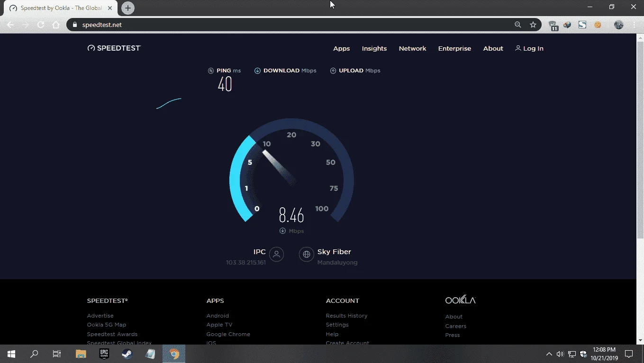Click the upload arrow icon beside UPLOAD Mbps
The height and width of the screenshot is (363, 644).
[333, 71]
